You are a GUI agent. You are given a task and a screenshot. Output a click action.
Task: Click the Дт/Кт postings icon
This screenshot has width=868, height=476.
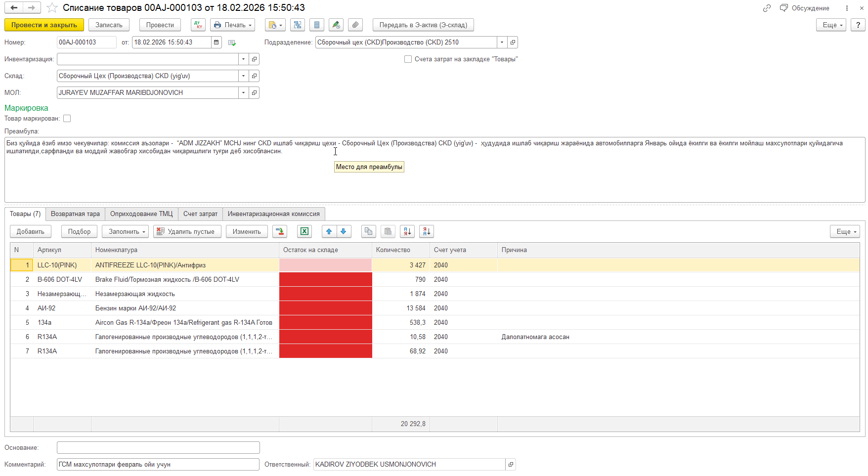point(198,25)
